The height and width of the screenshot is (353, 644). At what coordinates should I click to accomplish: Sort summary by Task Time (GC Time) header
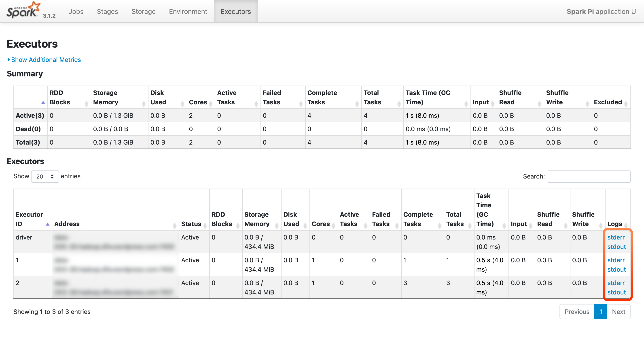pos(428,97)
